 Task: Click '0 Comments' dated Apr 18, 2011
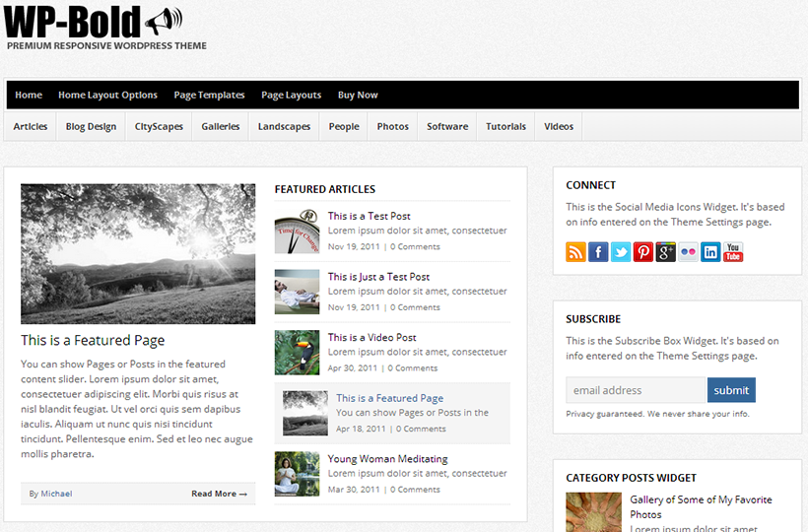point(421,429)
